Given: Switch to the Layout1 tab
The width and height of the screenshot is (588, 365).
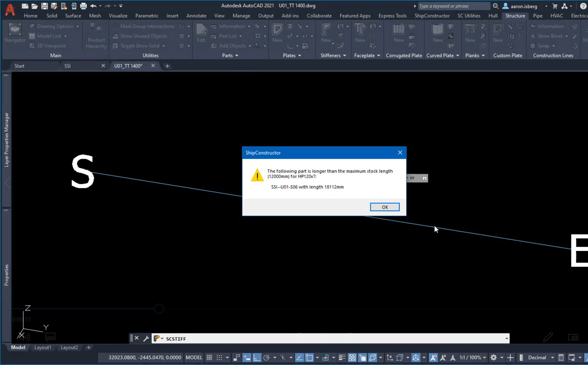Looking at the screenshot, I should 43,348.
